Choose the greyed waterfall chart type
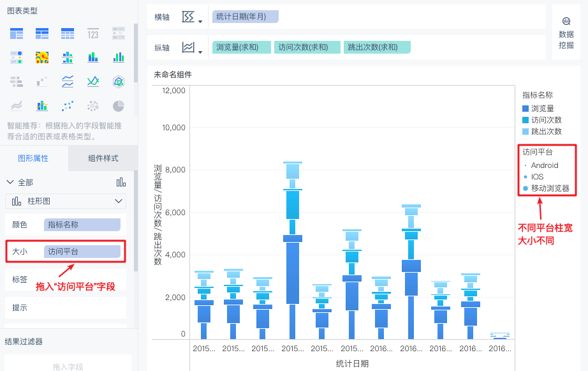 42,82
